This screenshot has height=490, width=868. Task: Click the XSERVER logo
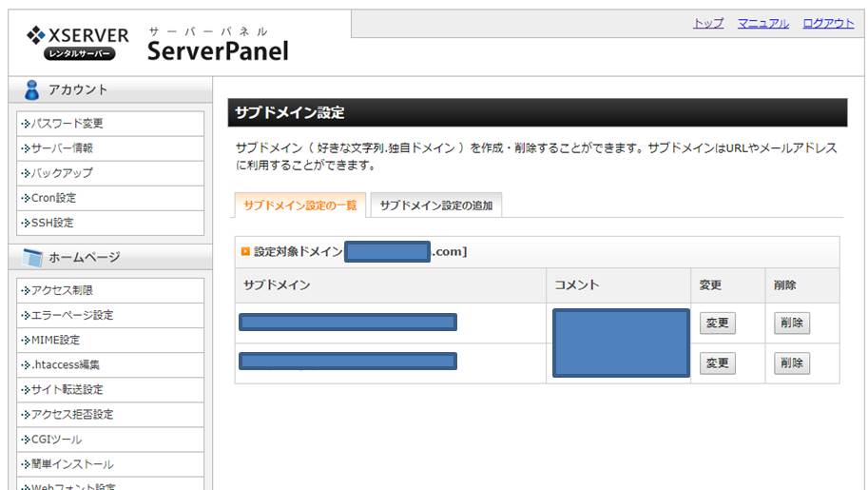tap(77, 43)
